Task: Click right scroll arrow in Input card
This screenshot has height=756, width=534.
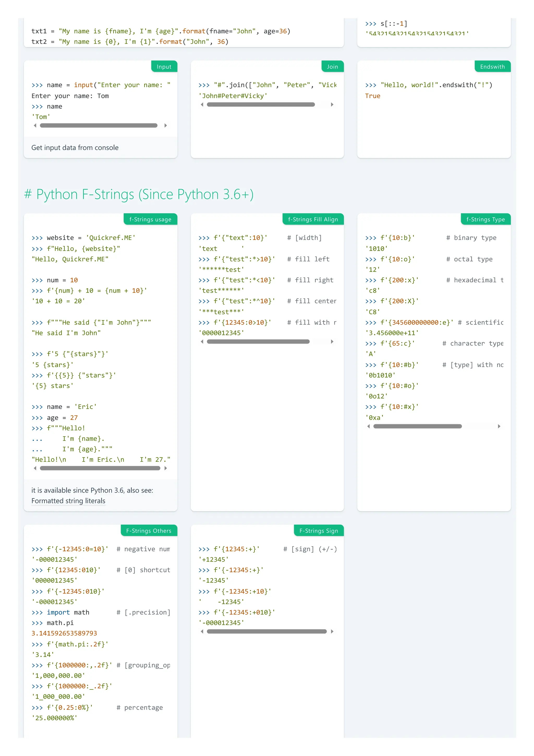Action: pos(166,125)
